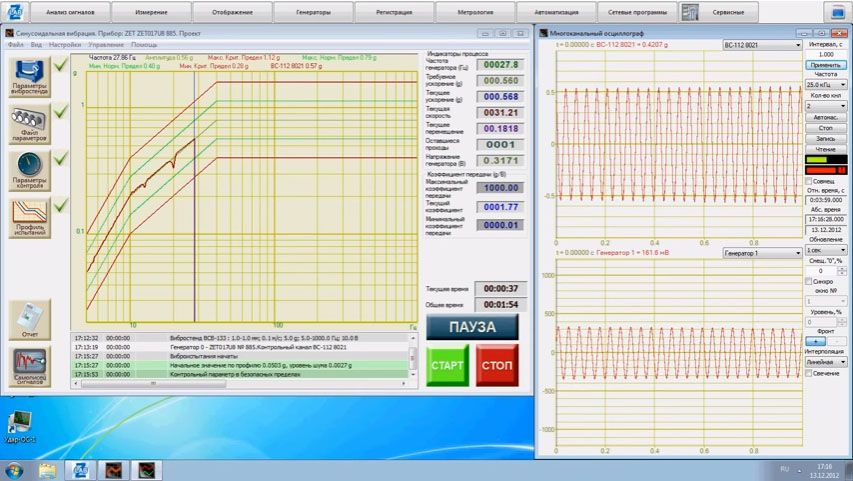853x481 pixels.
Task: Open the Вид menu
Action: [x=36, y=45]
